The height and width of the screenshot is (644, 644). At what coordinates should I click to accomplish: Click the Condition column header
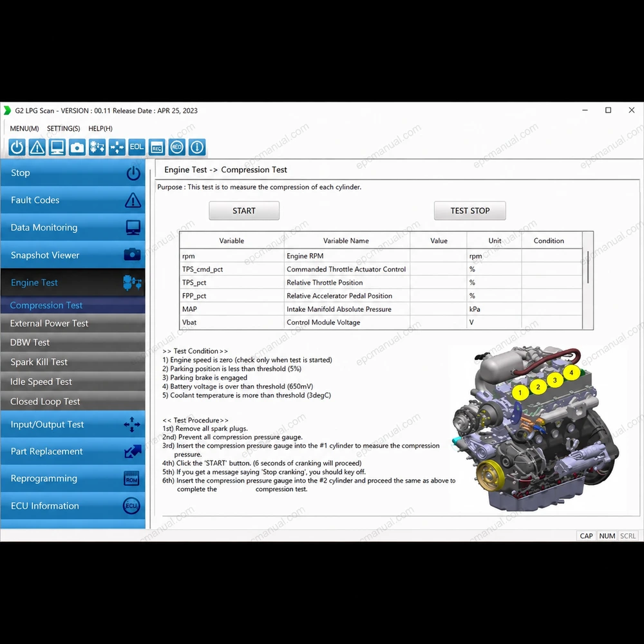(549, 241)
